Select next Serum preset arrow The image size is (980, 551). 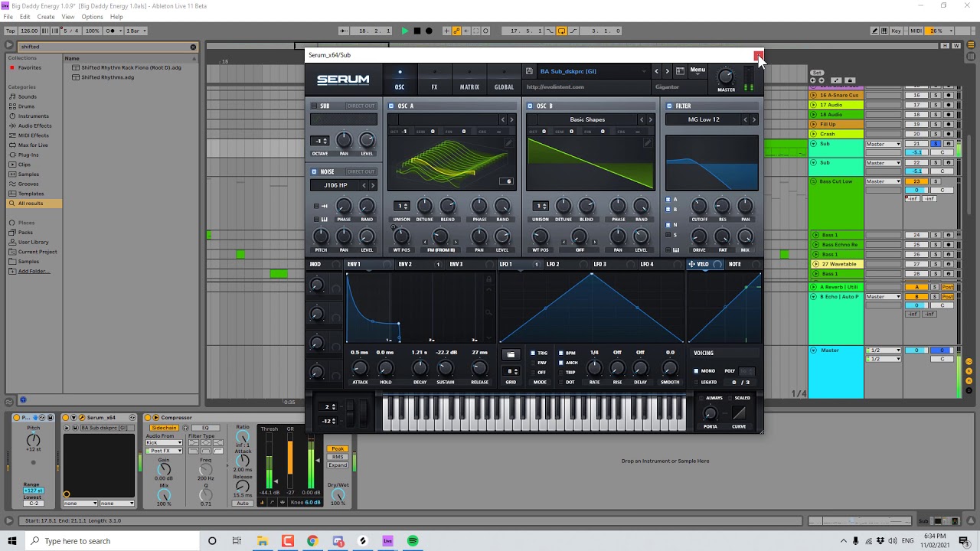tap(667, 71)
